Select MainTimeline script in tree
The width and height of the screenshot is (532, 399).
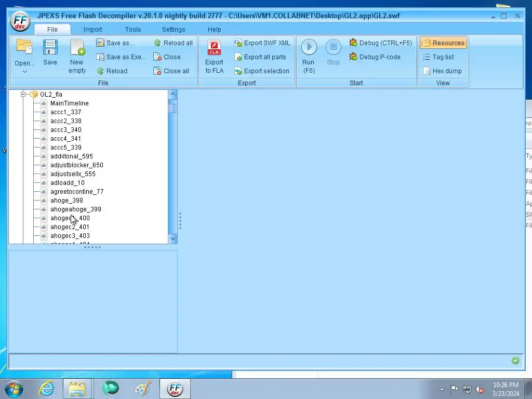[x=70, y=103]
